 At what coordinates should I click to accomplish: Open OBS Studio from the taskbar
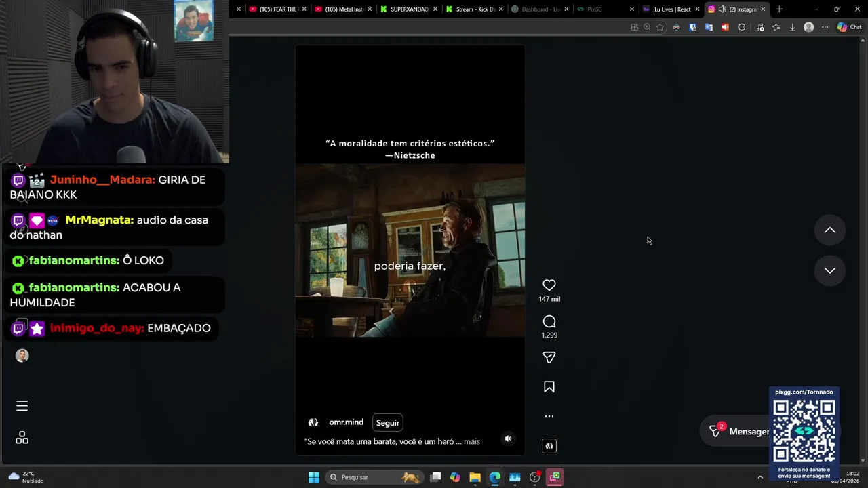click(x=535, y=477)
